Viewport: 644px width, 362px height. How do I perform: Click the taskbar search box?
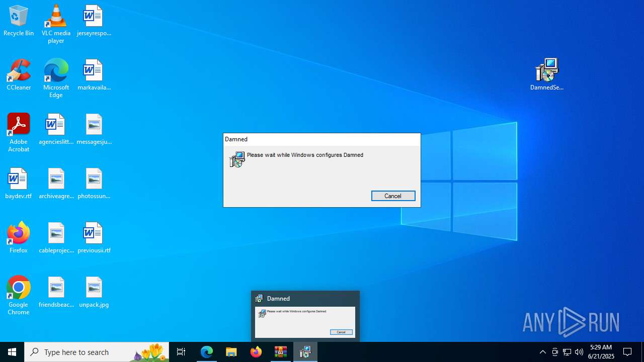97,352
